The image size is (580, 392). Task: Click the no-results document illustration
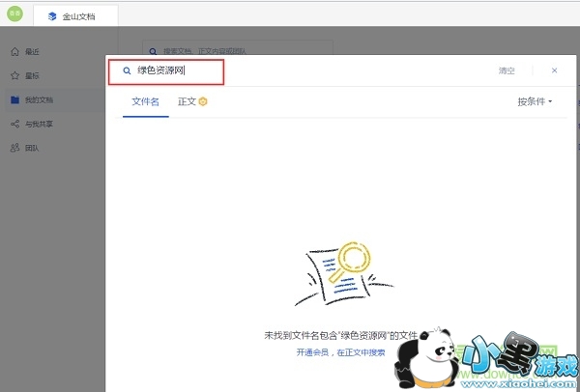tap(344, 274)
